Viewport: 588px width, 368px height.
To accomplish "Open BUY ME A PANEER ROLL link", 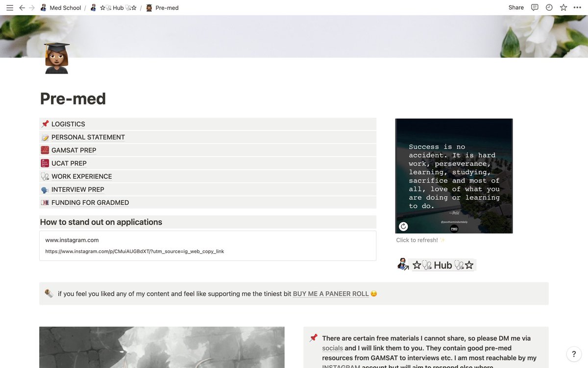I will click(x=331, y=294).
